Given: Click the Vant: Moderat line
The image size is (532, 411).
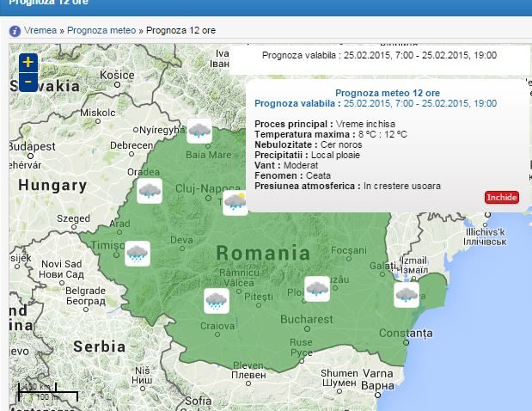Looking at the screenshot, I should coord(286,165).
